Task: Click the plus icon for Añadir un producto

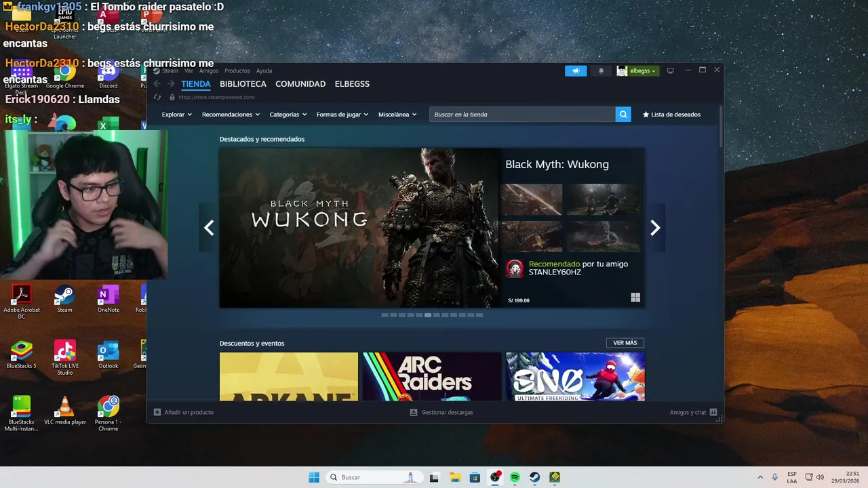Action: click(x=157, y=412)
